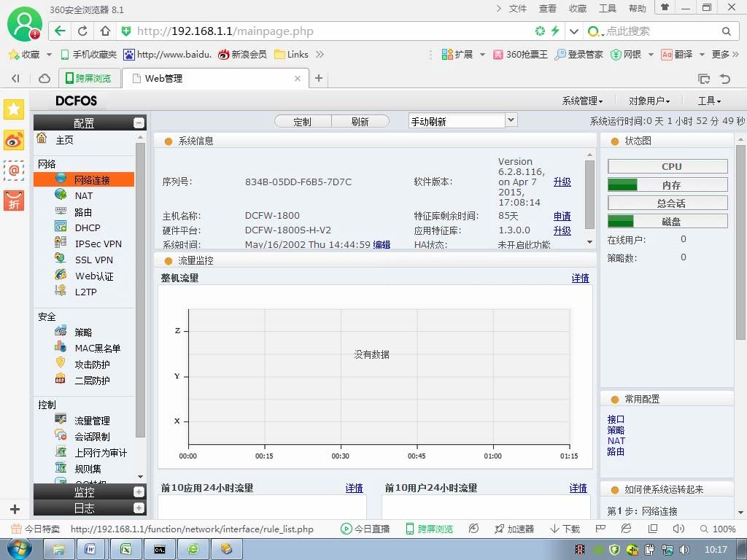Click the 路由 link under 常用配置
This screenshot has width=747, height=560.
click(x=616, y=451)
